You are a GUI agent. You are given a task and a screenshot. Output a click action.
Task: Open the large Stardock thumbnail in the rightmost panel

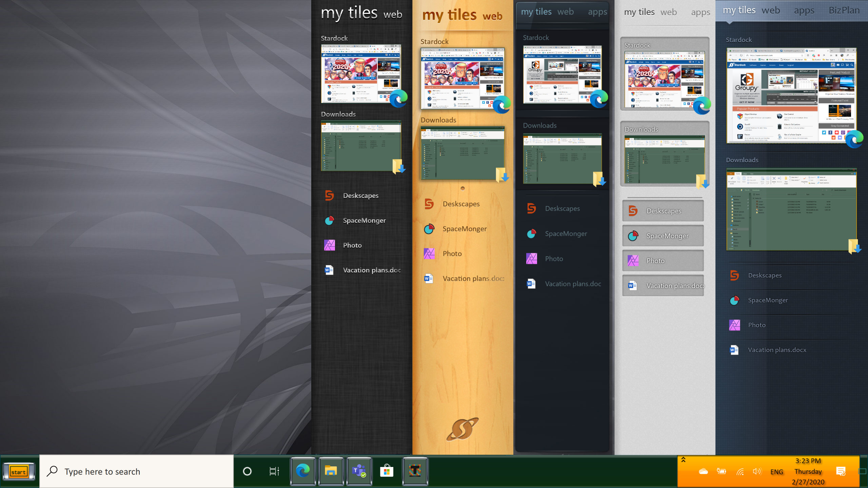(791, 96)
